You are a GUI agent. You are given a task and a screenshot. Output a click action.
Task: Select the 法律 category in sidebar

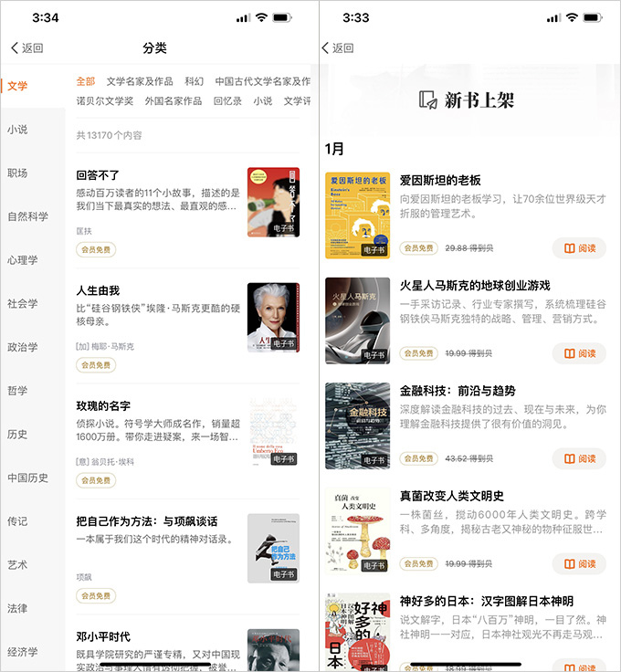pyautogui.click(x=17, y=609)
